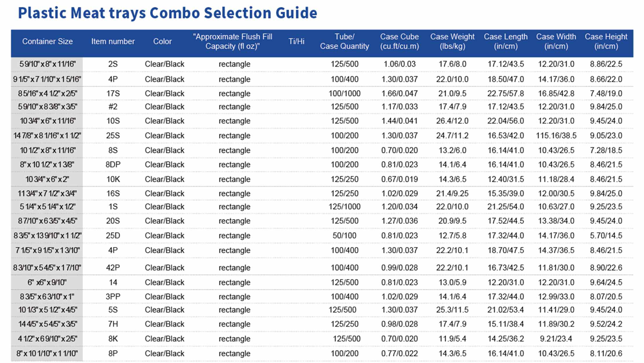Select the 'Case Height (in/cm)' header

[606, 42]
